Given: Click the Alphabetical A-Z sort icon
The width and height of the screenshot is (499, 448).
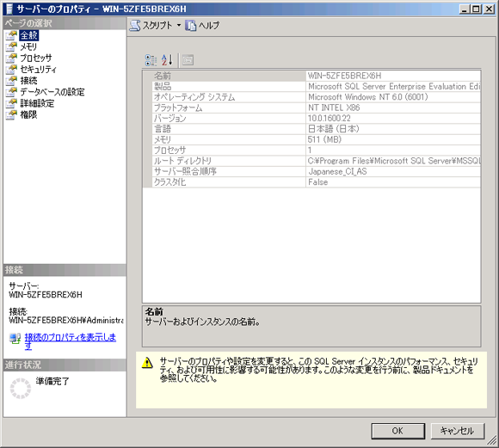Looking at the screenshot, I should pos(167,60).
